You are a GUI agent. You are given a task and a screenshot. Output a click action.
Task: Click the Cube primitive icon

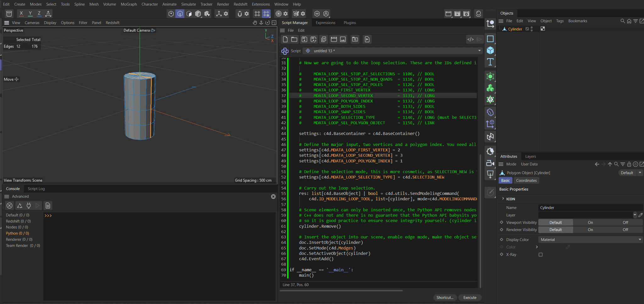tap(490, 50)
